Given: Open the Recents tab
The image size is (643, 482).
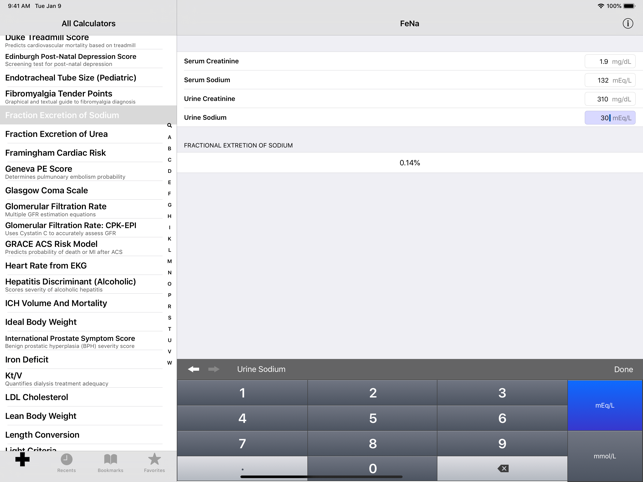Looking at the screenshot, I should pos(66,462).
